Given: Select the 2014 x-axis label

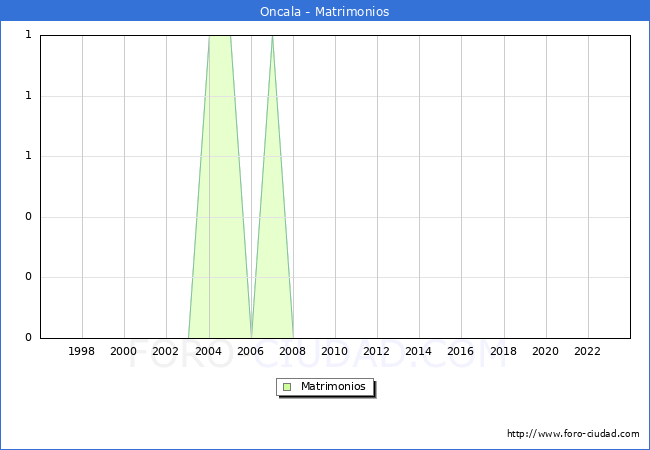Looking at the screenshot, I should (x=419, y=351).
